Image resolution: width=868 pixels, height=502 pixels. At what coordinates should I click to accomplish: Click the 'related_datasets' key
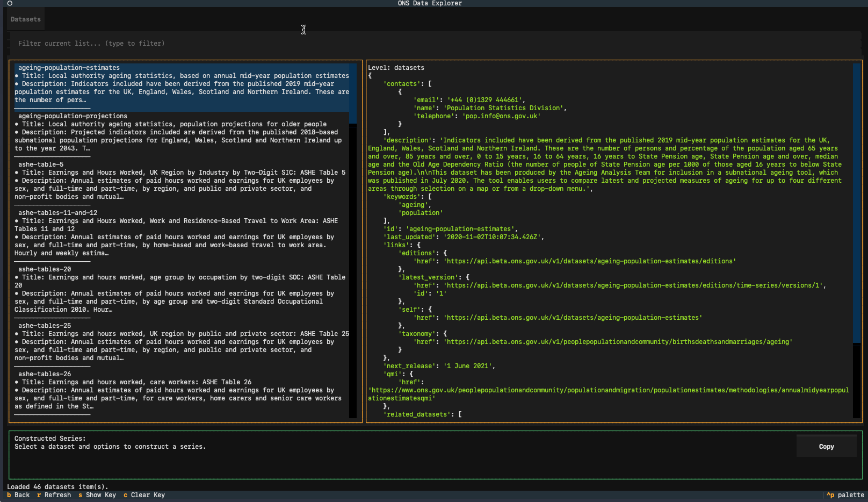click(x=417, y=414)
